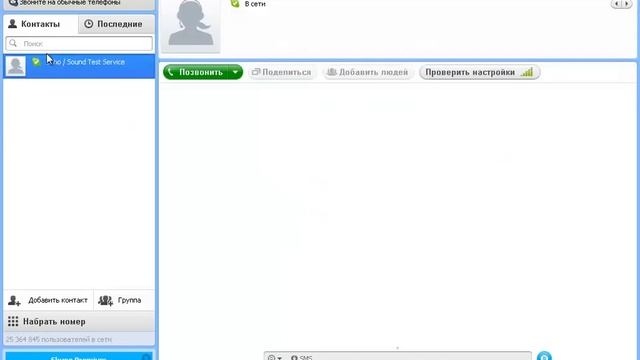Viewport: 640px width, 360px height.
Task: Click the Добавить людей button
Action: pyautogui.click(x=368, y=72)
